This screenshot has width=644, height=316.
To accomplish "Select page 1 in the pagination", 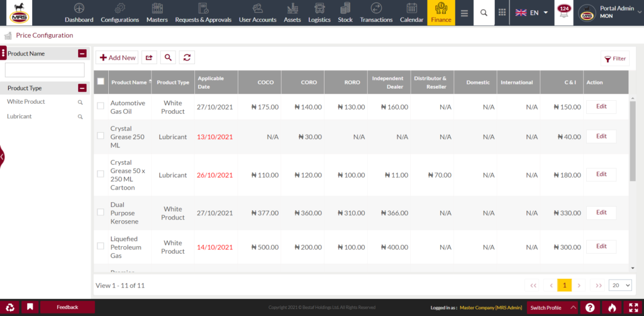I will pos(565,285).
